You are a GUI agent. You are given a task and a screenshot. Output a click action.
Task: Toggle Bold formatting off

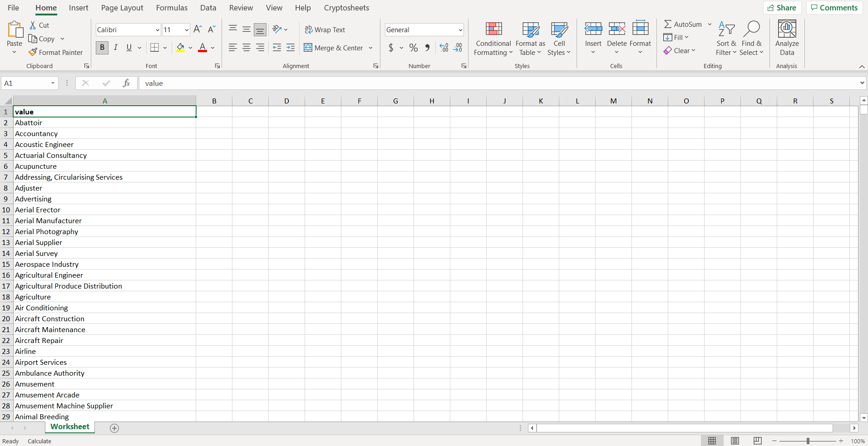pos(102,48)
